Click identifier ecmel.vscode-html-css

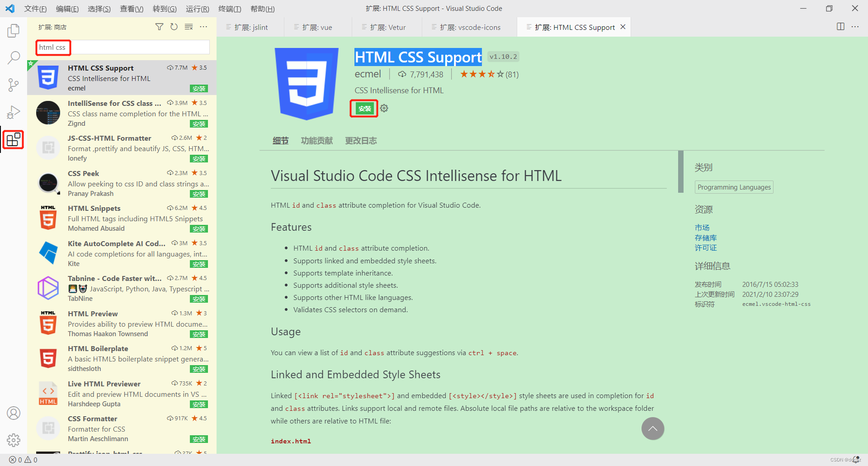776,304
